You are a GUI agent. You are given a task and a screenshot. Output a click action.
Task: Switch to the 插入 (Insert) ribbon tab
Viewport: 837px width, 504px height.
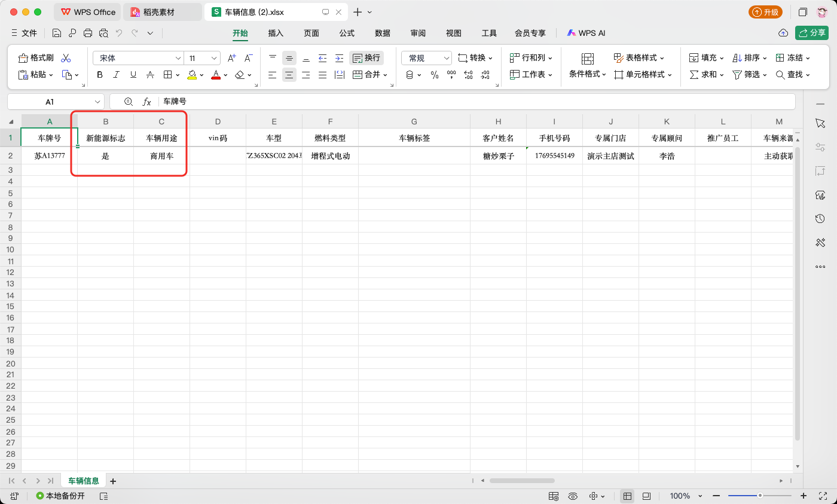[276, 33]
